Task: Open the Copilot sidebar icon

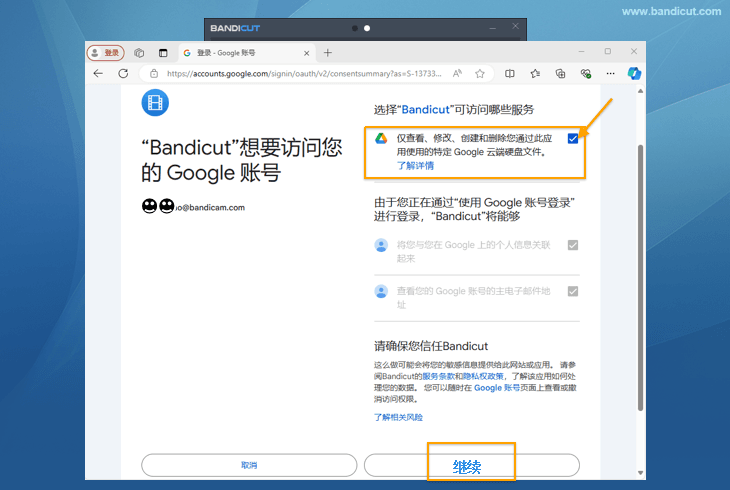Action: 634,73
